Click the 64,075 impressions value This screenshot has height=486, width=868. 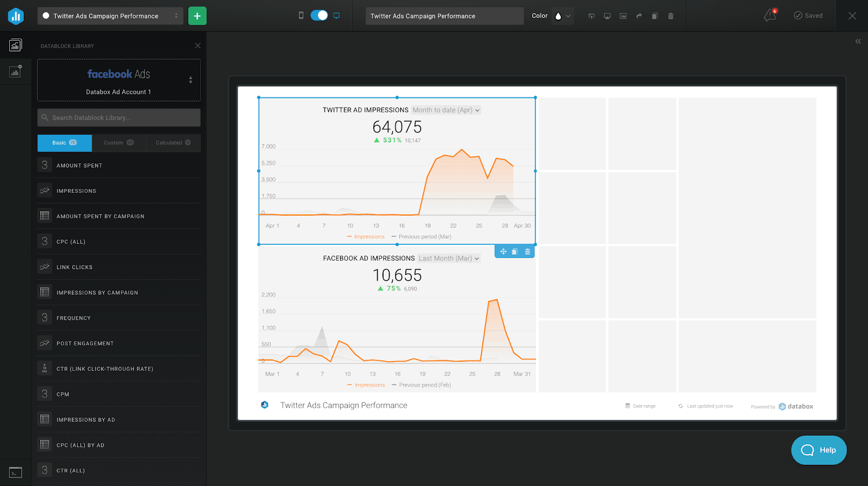(x=397, y=127)
